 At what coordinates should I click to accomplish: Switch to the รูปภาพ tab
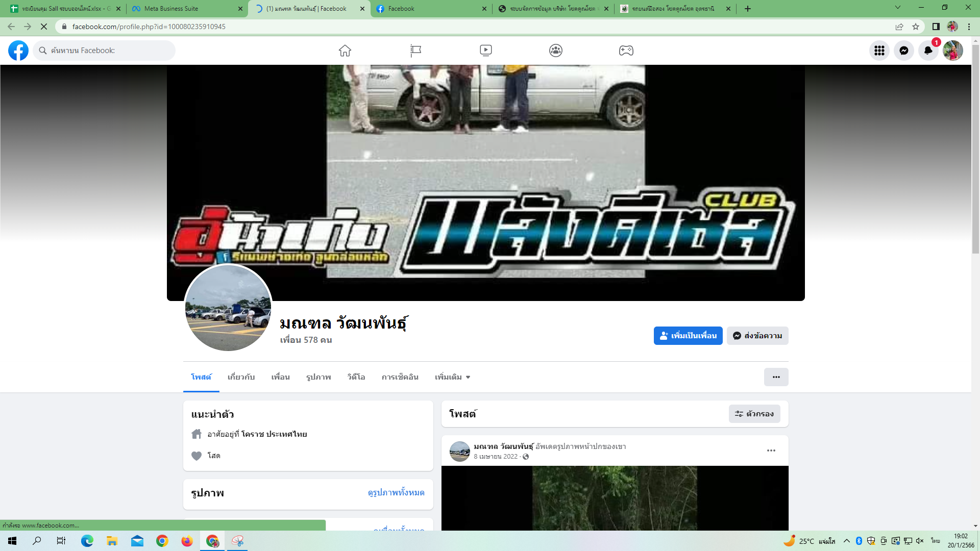click(x=318, y=377)
